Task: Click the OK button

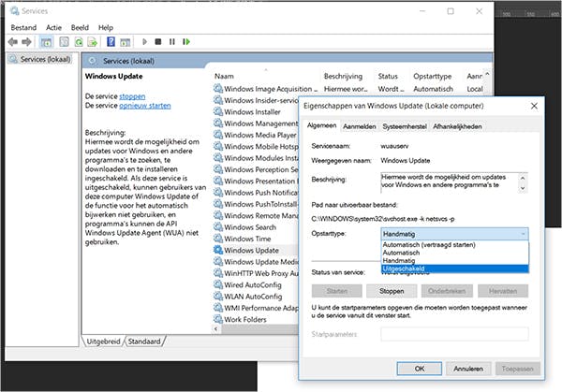Action: [419, 369]
